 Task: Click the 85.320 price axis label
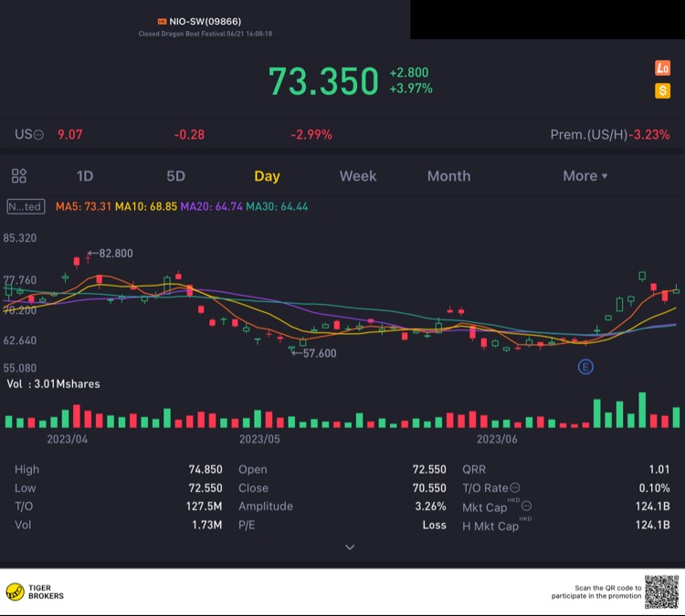point(20,238)
